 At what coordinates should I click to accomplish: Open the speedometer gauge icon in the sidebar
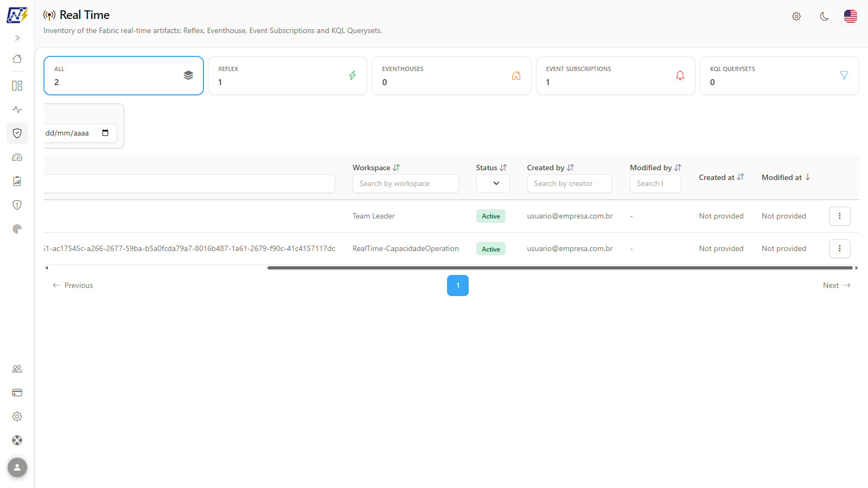pyautogui.click(x=17, y=157)
